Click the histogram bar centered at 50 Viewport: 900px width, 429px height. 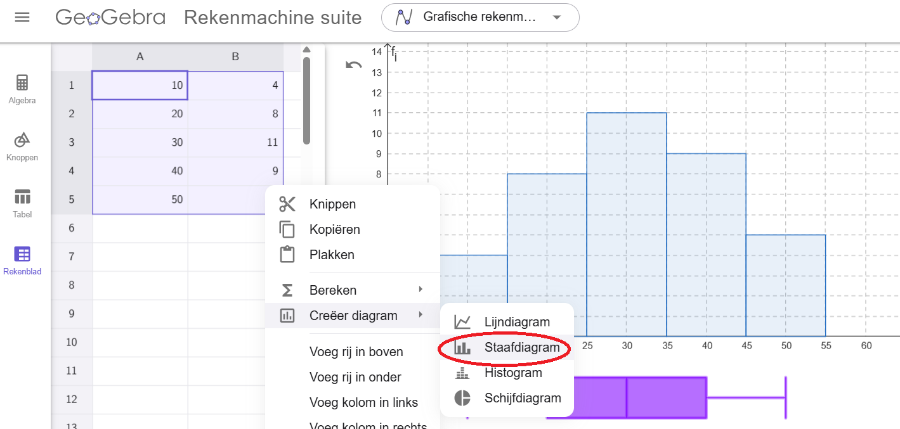tap(786, 285)
